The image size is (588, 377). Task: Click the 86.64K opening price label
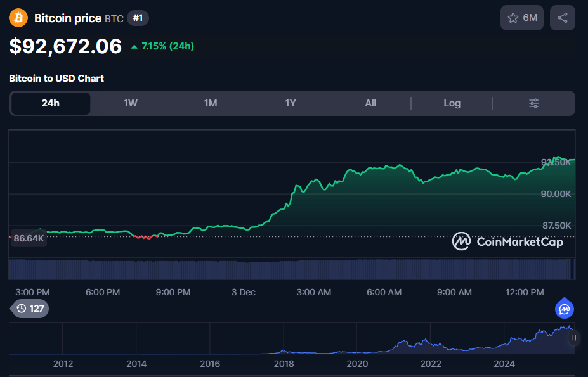click(29, 238)
